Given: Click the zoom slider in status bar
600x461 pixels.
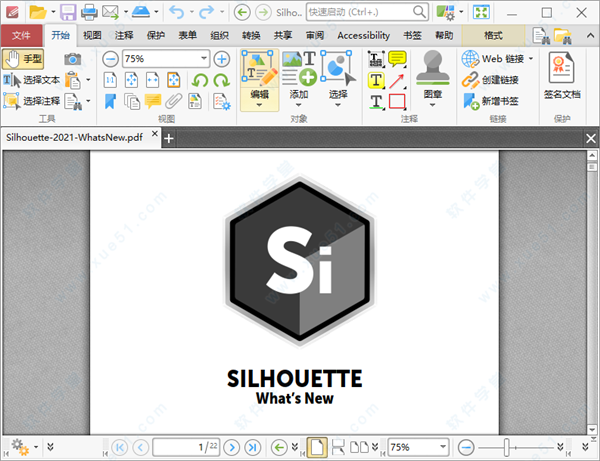Looking at the screenshot, I should coord(507,447).
